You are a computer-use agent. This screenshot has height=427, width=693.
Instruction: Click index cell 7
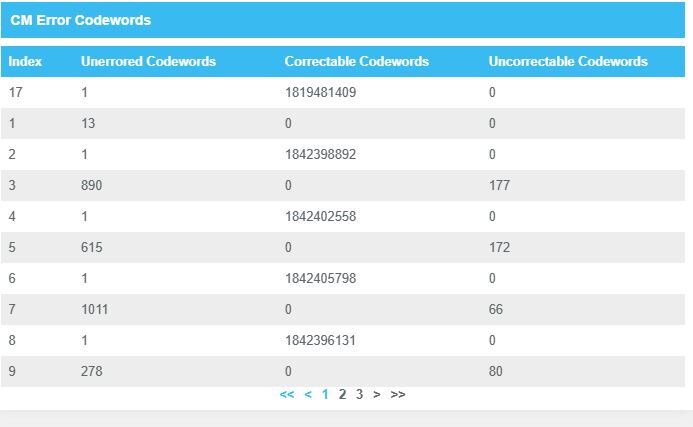[x=12, y=309]
